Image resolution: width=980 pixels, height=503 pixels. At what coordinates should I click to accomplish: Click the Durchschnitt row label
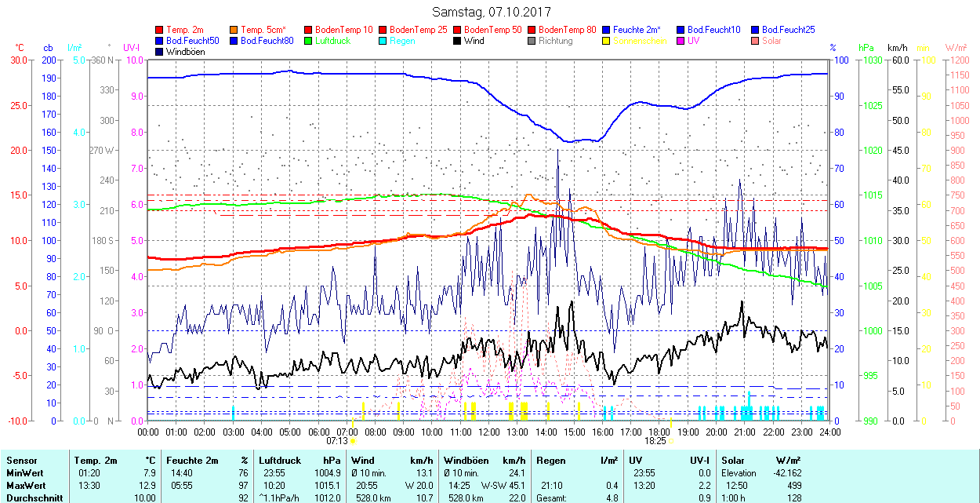click(34, 498)
